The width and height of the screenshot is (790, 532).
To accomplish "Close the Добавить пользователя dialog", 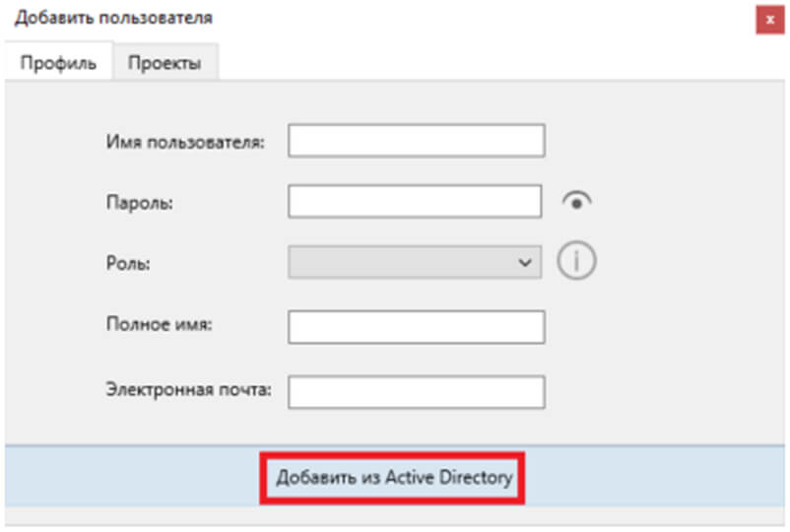I will click(770, 20).
